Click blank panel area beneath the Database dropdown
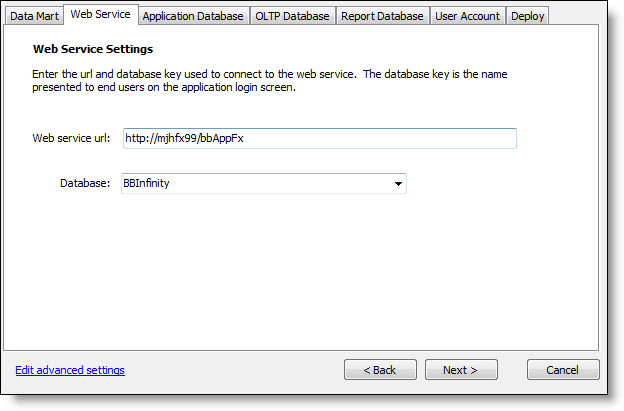 click(300, 270)
